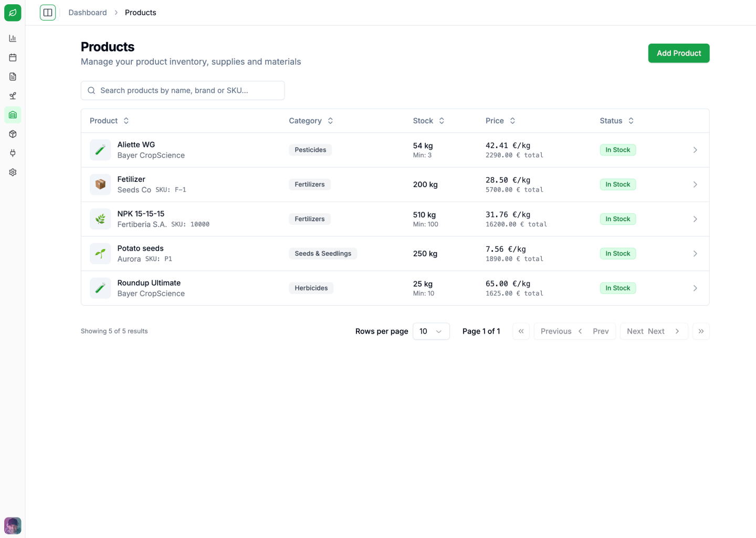Toggle the sidebar with the panel icon
Screen dimensions: 756x538
[48, 12]
